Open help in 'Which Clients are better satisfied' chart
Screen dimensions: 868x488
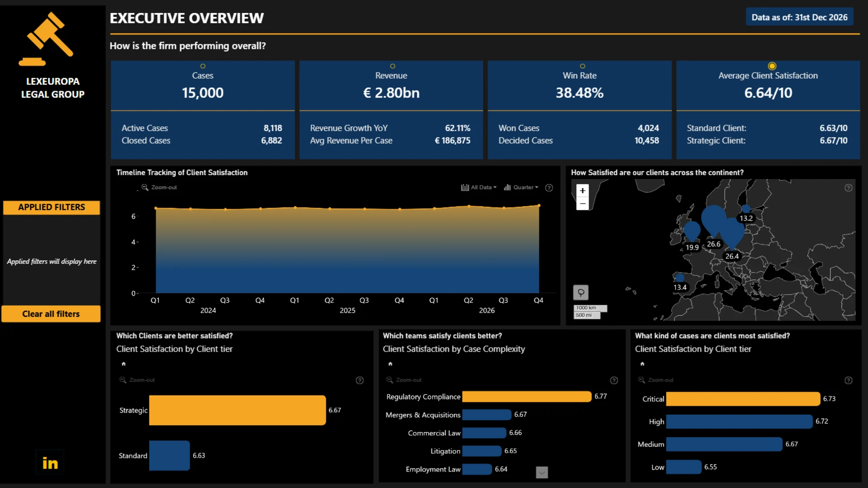point(360,380)
